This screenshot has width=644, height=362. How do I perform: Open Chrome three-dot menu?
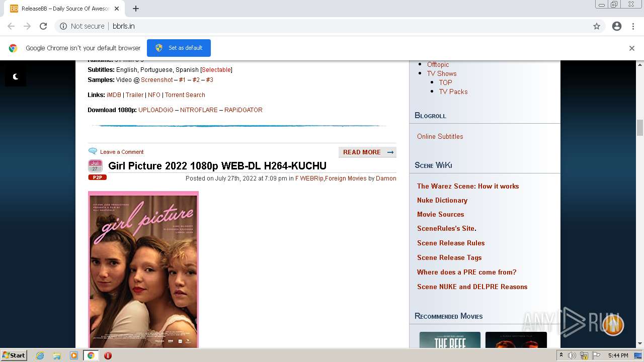coord(633,26)
